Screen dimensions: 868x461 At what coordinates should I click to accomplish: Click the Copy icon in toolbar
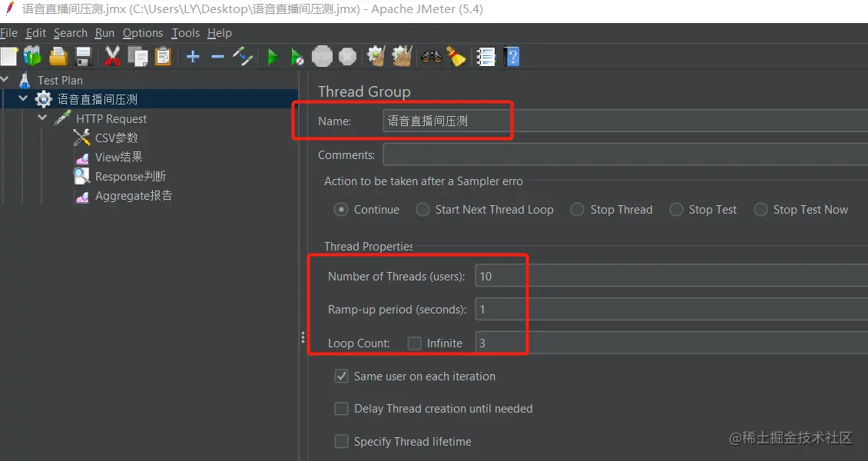click(137, 56)
